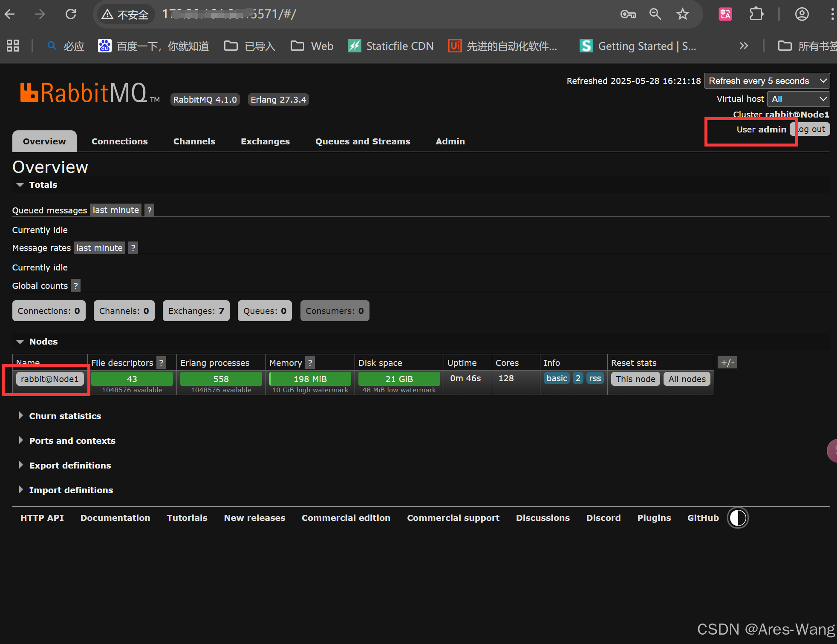Open the rabbit@Node1 node link

(50, 379)
